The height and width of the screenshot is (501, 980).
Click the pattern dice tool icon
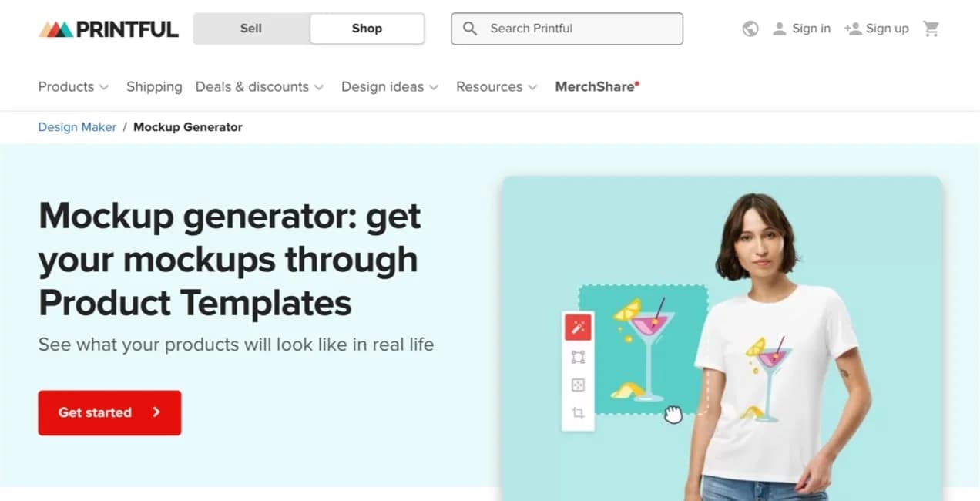pos(578,385)
